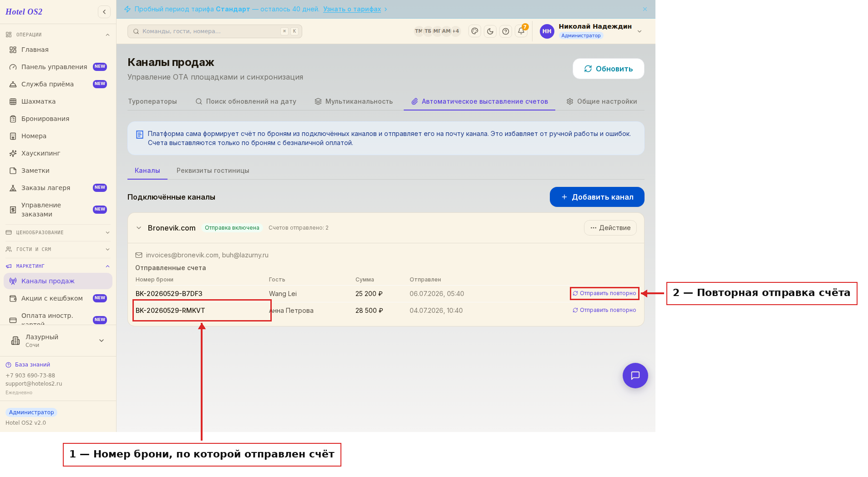868x477 pixels.
Task: Focus the Команды, гости, номера search field
Action: pyautogui.click(x=215, y=31)
